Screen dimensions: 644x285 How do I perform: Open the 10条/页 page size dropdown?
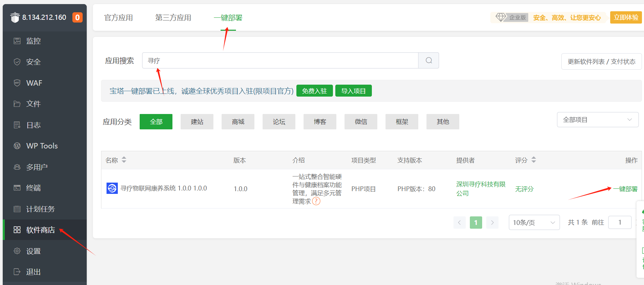534,223
